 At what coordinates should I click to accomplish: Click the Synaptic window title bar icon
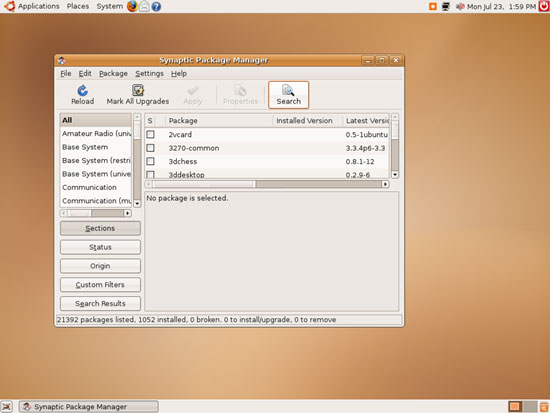[62, 60]
